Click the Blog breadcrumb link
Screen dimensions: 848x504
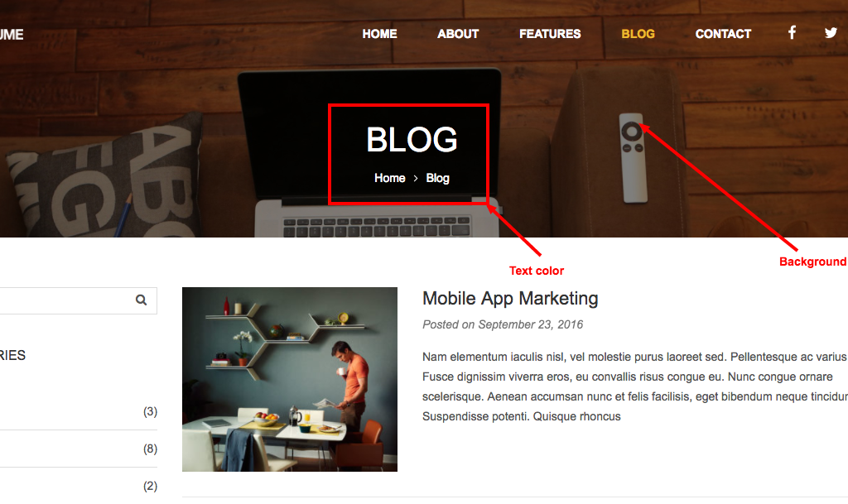[x=437, y=178]
